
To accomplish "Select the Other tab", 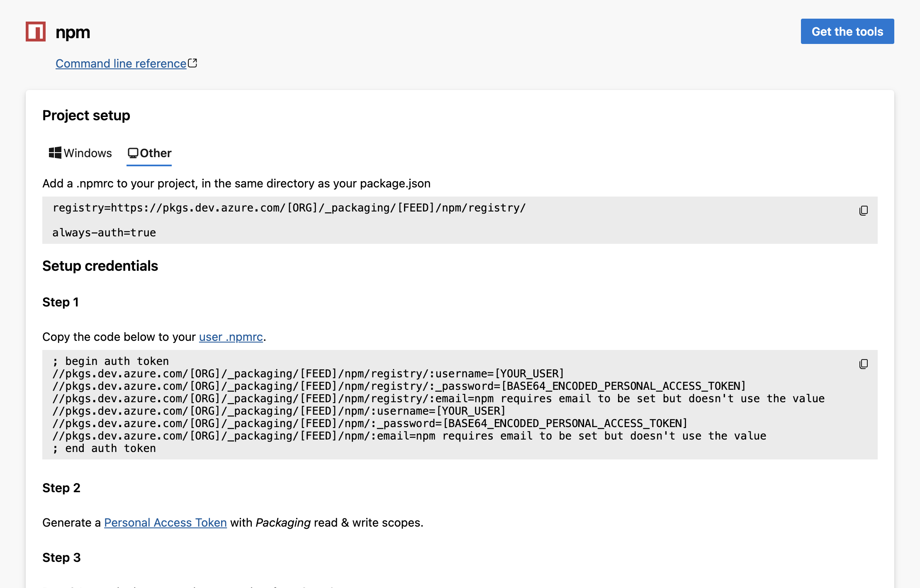I will (x=149, y=153).
